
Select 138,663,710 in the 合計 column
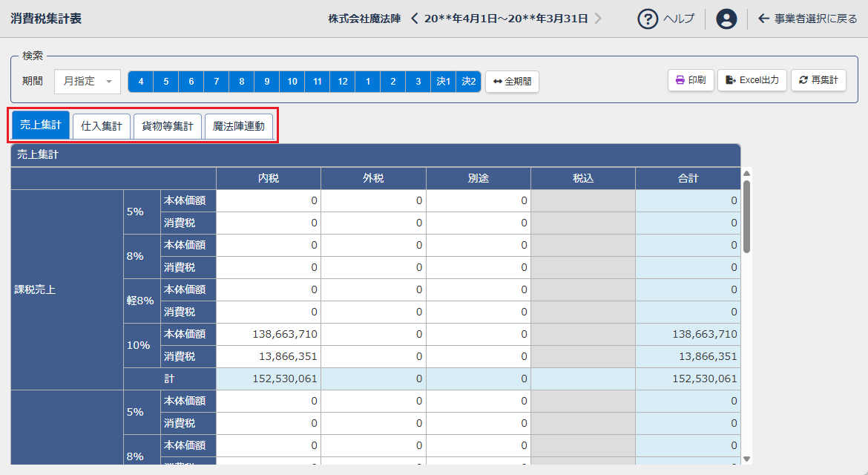pos(688,335)
